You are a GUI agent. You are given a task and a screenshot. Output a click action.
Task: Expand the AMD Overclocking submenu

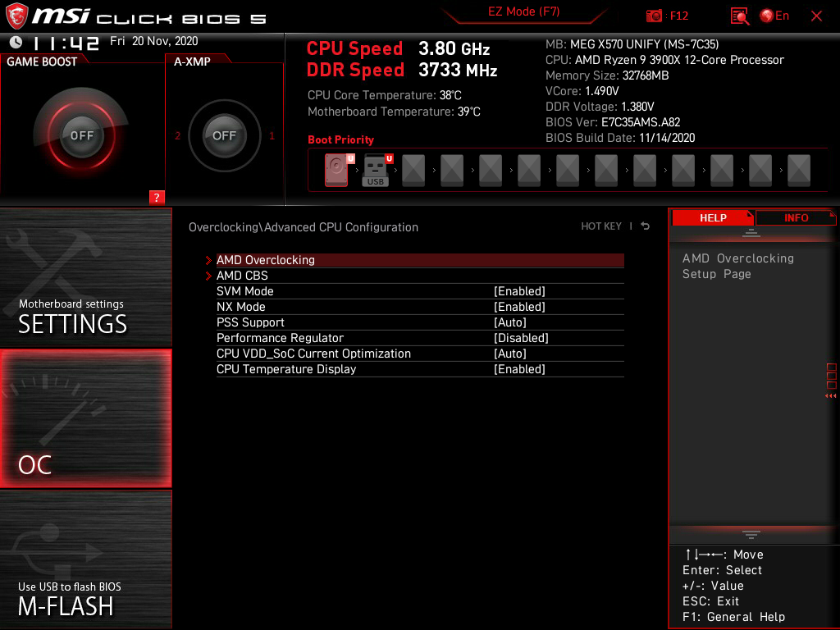[x=265, y=259]
